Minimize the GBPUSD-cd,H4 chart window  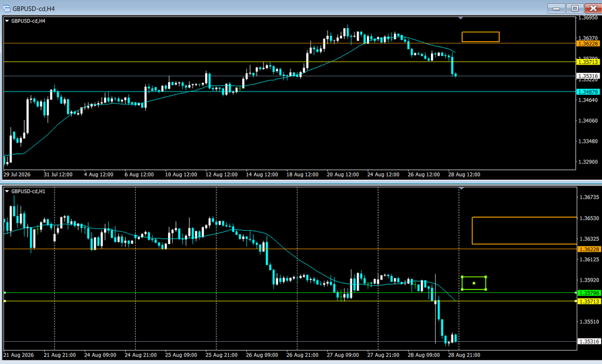[x=556, y=8]
